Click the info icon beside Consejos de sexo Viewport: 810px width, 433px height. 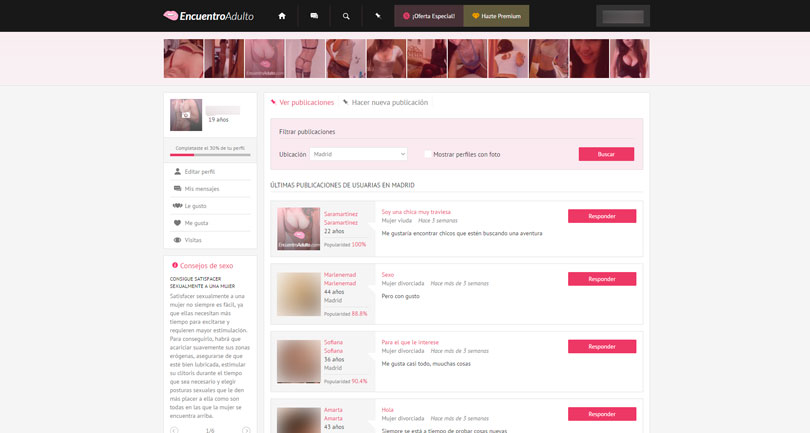175,265
